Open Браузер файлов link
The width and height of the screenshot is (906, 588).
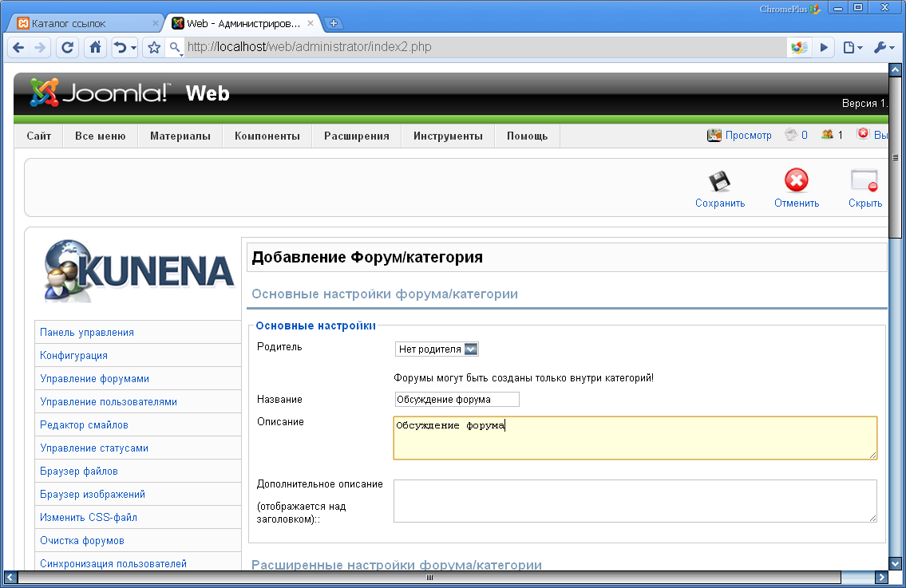pyautogui.click(x=78, y=471)
